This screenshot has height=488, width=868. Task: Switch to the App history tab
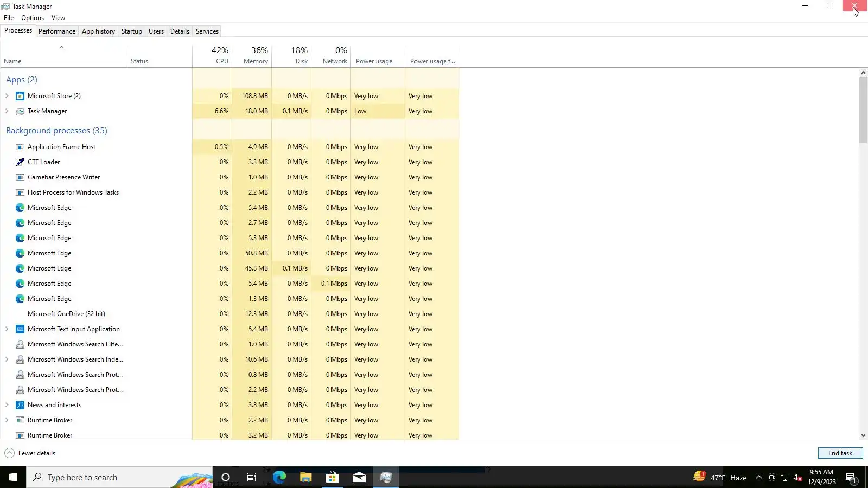click(98, 31)
